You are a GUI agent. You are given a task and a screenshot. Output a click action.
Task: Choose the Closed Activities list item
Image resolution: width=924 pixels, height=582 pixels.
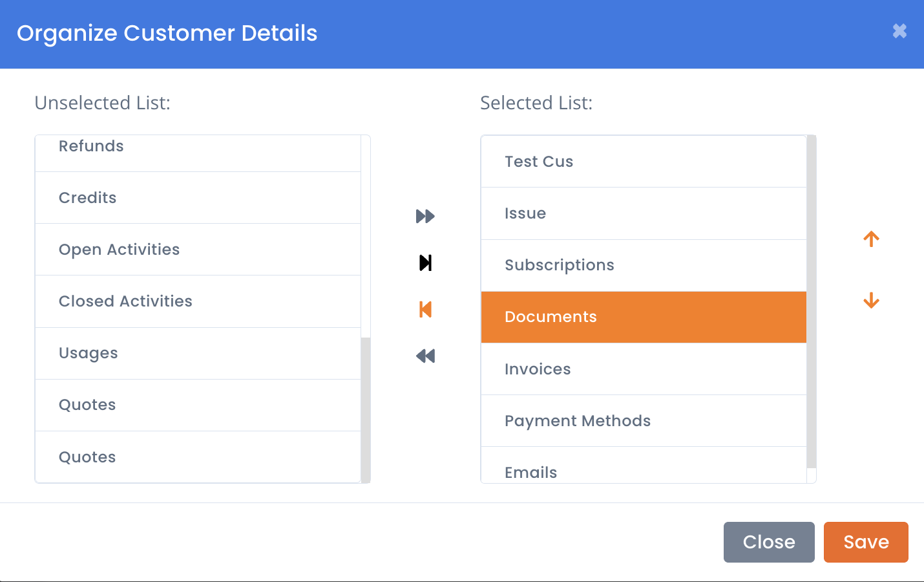pos(198,301)
